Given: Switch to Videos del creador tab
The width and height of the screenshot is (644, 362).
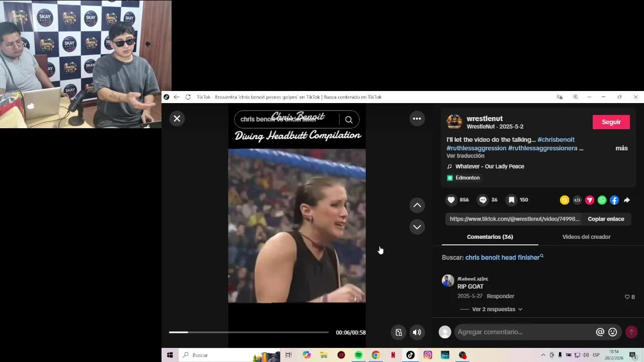Looking at the screenshot, I should tap(586, 237).
